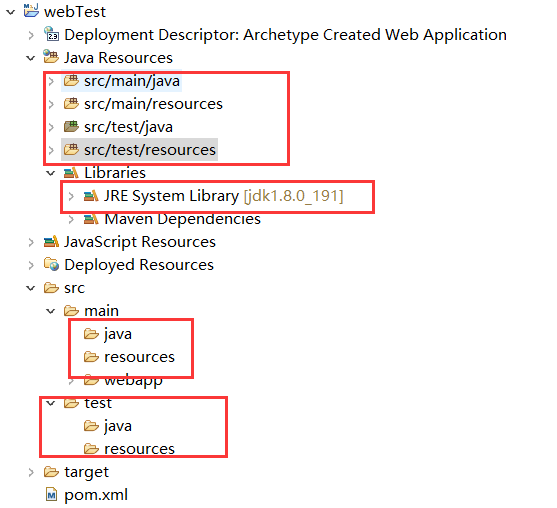The image size is (557, 508).
Task: Expand the src/main/java source folder
Action: tap(51, 81)
